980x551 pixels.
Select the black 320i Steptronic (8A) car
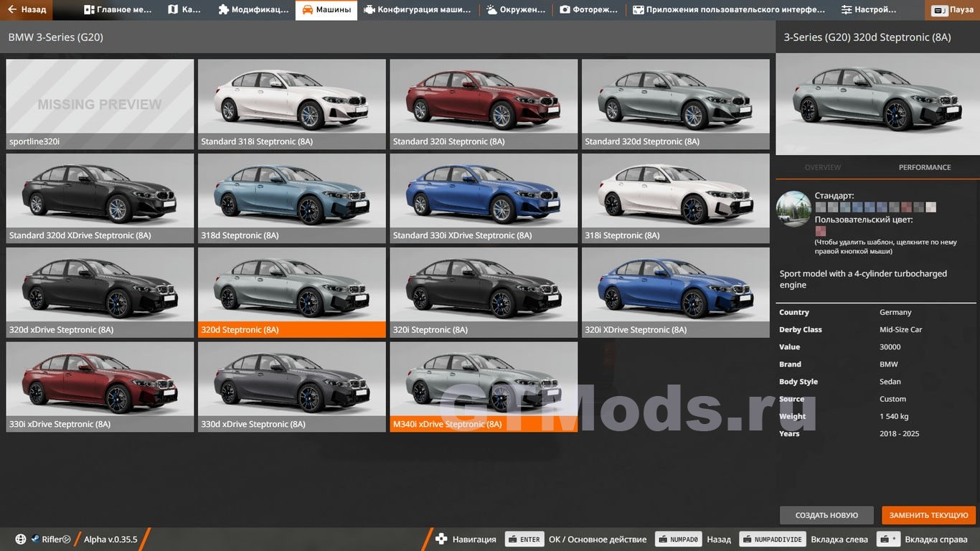pyautogui.click(x=484, y=293)
